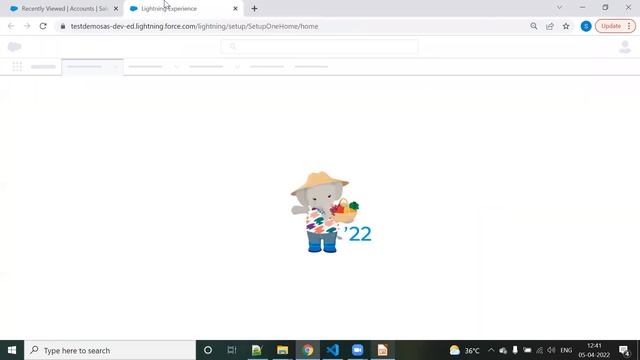This screenshot has width=640, height=360.
Task: Open the green notepad app in taskbar
Action: coord(257,350)
